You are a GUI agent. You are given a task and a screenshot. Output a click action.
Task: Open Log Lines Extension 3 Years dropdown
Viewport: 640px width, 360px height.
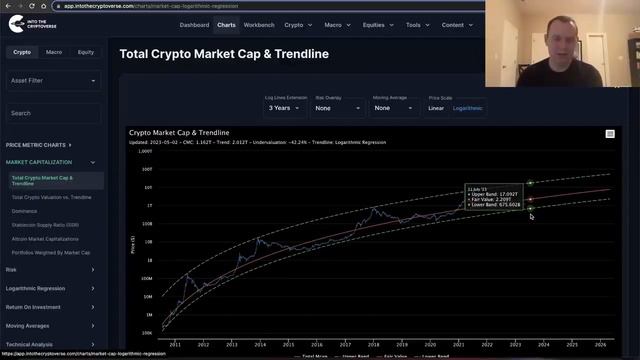284,108
